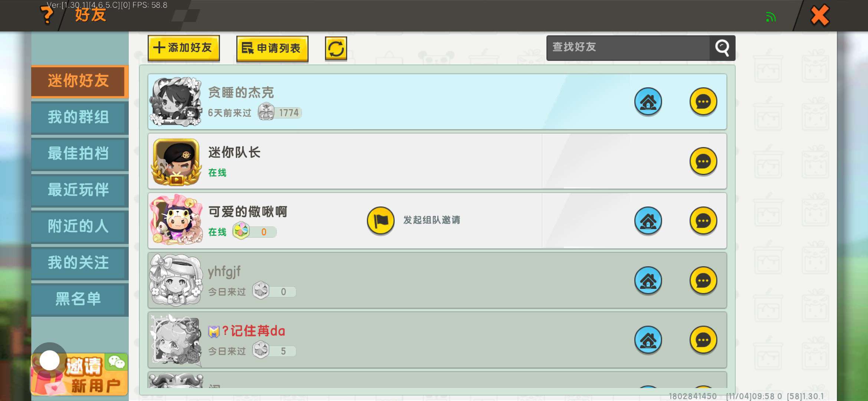Open chat bubble for yhfgjf
The image size is (868, 401).
coord(703,281)
